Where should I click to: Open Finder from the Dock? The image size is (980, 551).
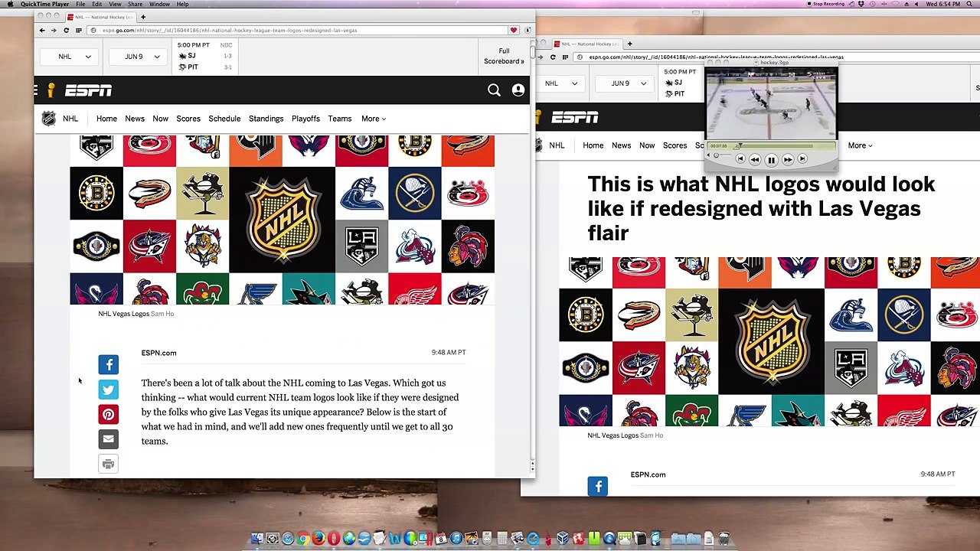257,539
